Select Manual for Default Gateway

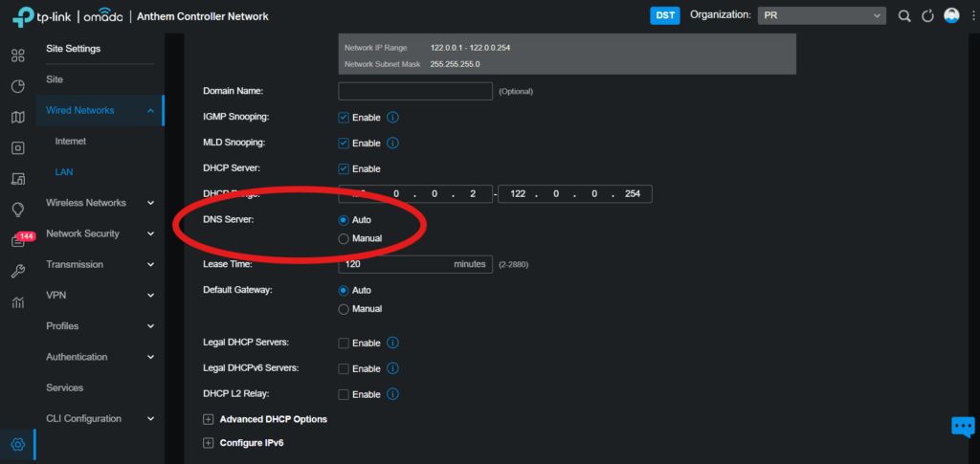(344, 309)
